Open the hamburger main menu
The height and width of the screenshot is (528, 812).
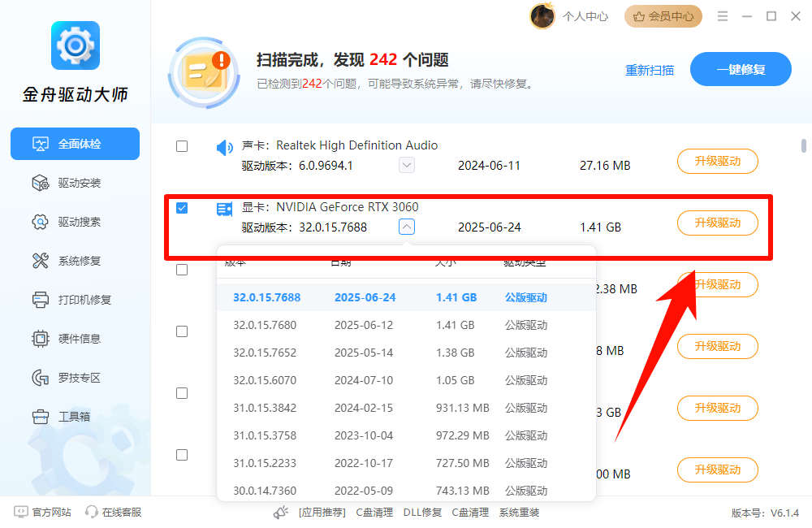[x=723, y=16]
